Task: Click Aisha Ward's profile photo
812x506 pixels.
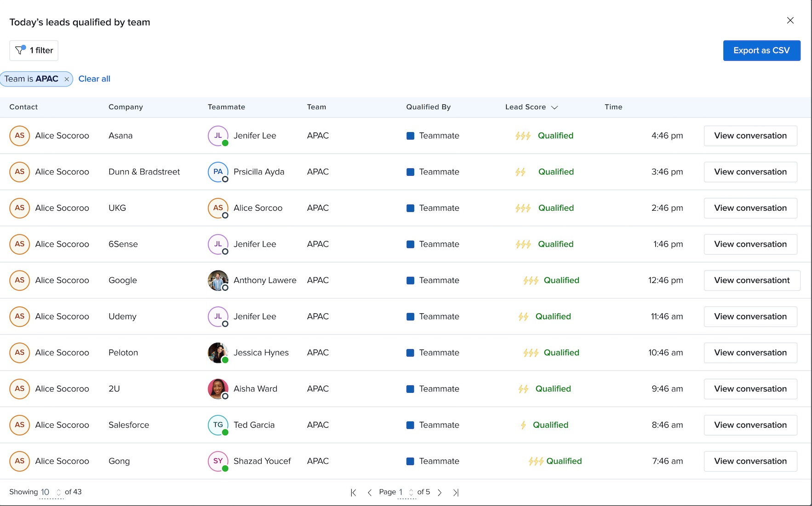Action: 218,389
